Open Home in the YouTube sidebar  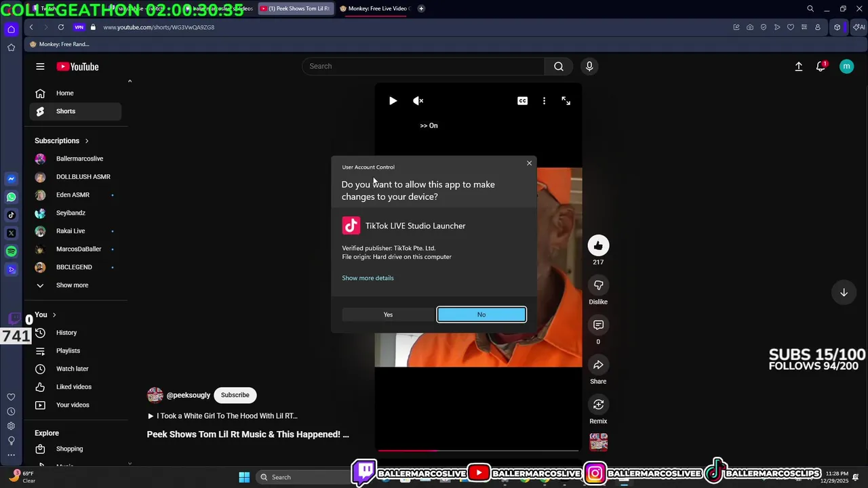[x=75, y=94]
